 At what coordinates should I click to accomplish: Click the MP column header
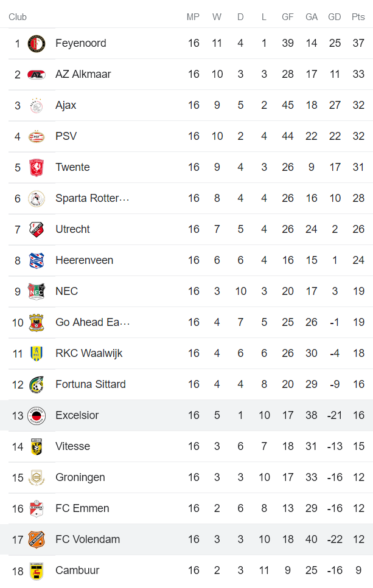193,17
